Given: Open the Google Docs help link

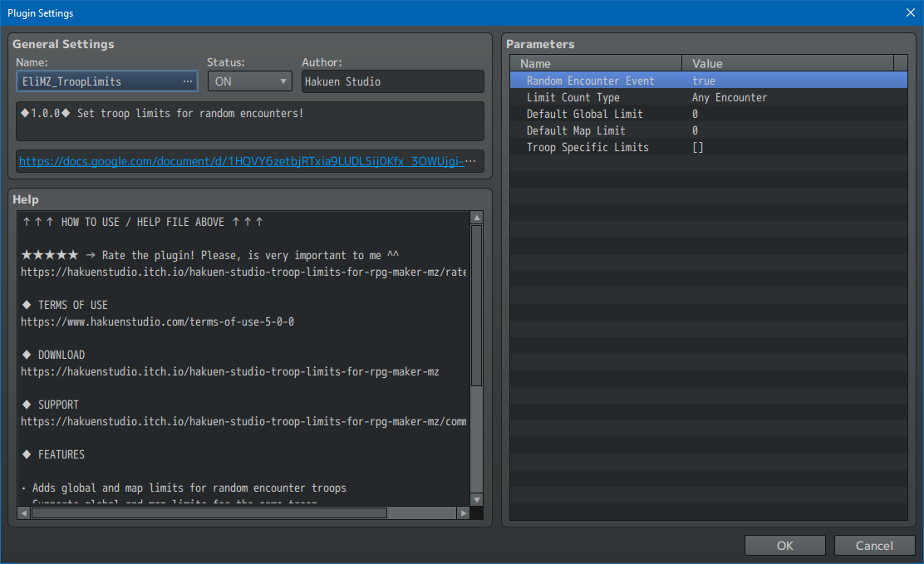Looking at the screenshot, I should [x=242, y=161].
